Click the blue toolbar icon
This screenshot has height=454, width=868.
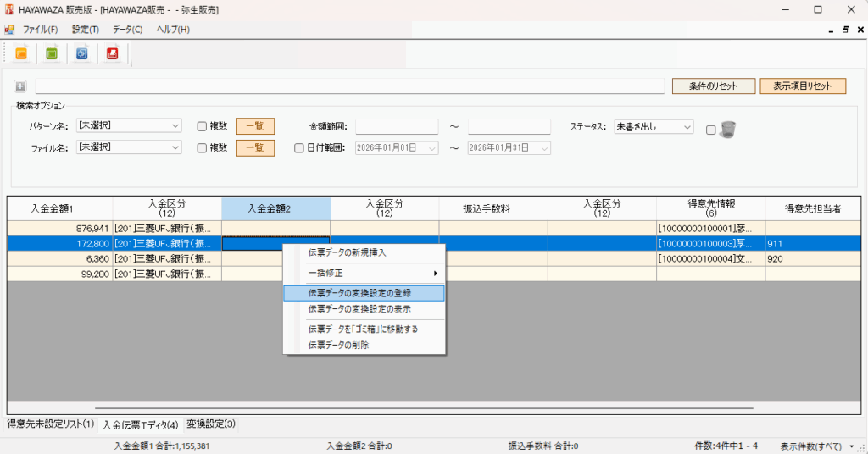pos(81,53)
